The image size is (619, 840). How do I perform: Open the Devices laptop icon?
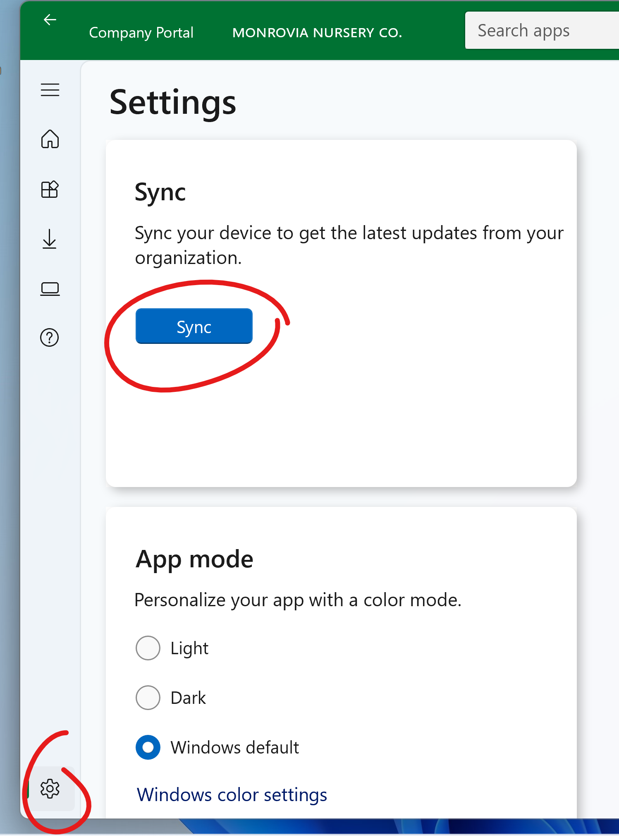(50, 289)
